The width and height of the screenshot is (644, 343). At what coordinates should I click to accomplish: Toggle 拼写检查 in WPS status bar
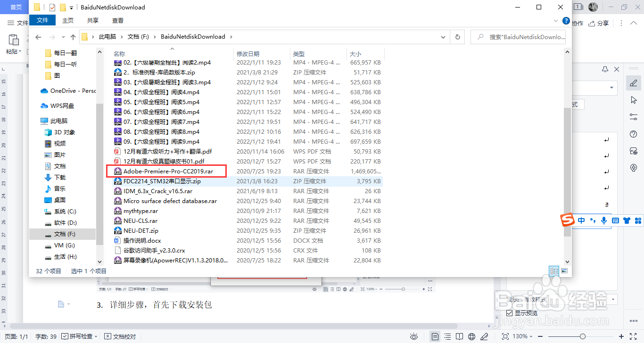point(79,336)
